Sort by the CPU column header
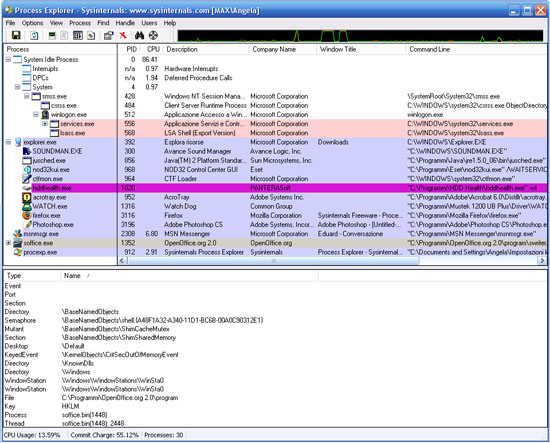The width and height of the screenshot is (550, 443). coord(151,49)
